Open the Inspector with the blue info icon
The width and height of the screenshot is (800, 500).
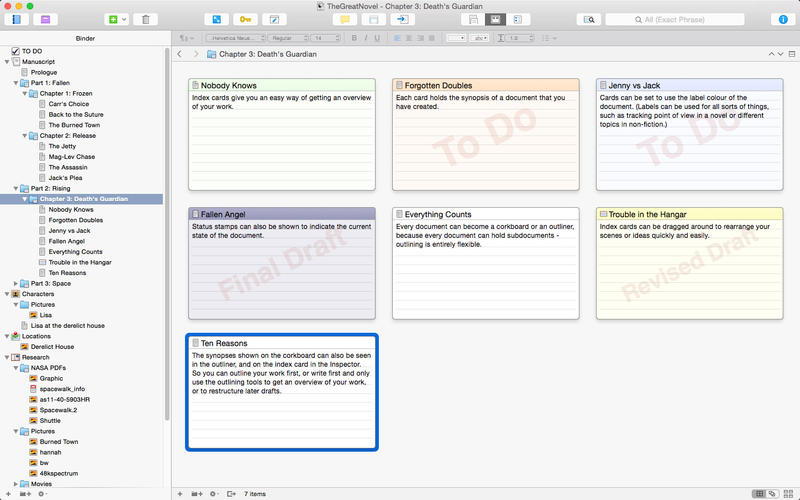[783, 19]
